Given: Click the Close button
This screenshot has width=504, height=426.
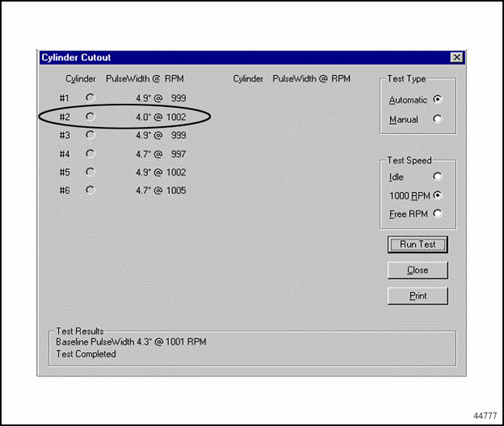Looking at the screenshot, I should (418, 270).
